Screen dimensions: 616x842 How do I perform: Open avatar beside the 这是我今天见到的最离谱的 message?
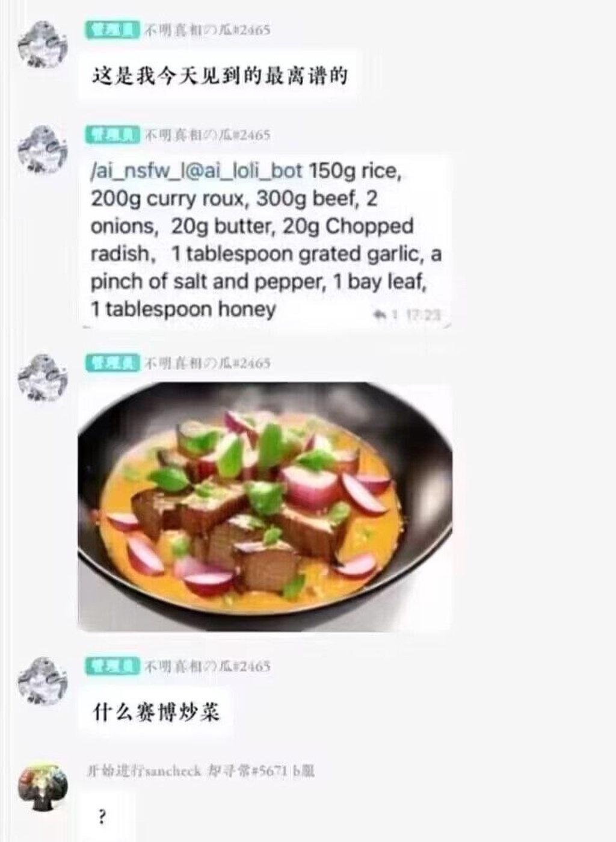[x=42, y=44]
